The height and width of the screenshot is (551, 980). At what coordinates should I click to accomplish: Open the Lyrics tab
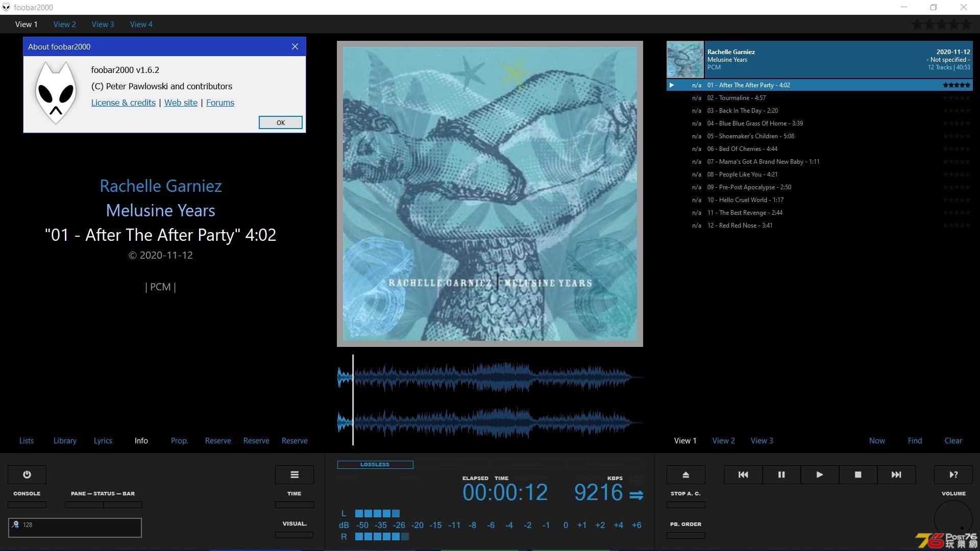[103, 440]
